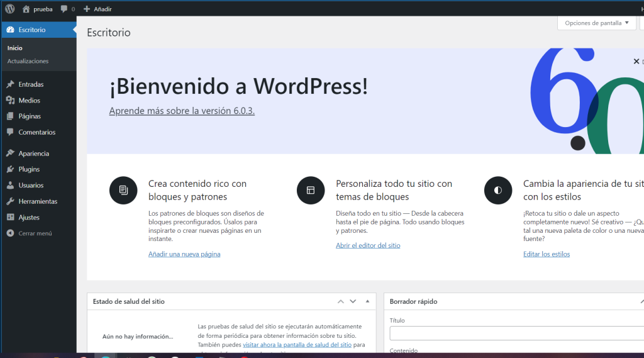Focus the Título field in Borrador rápido
Image resolution: width=644 pixels, height=358 pixels.
tap(517, 333)
